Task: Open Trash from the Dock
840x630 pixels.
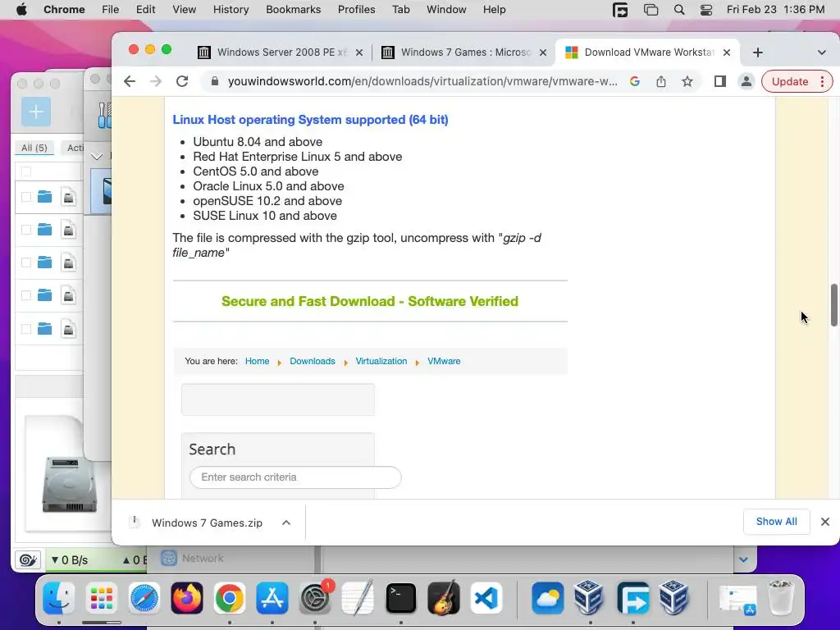Action: click(x=780, y=598)
